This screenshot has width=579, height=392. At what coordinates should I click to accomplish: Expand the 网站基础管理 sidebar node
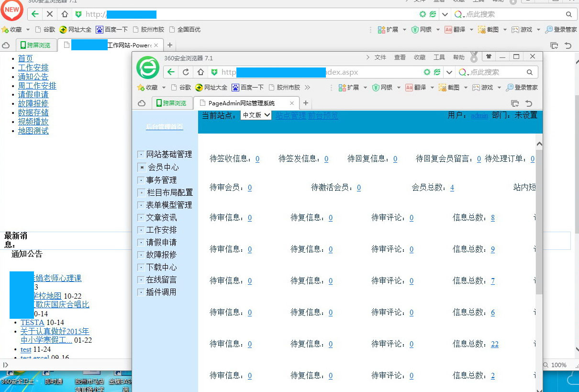point(141,155)
